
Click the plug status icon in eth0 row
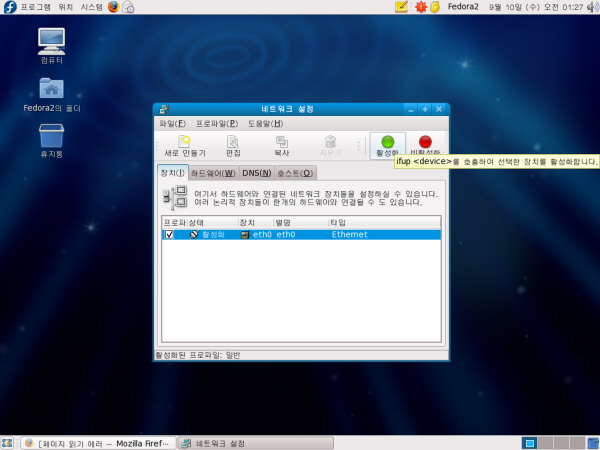click(x=194, y=235)
